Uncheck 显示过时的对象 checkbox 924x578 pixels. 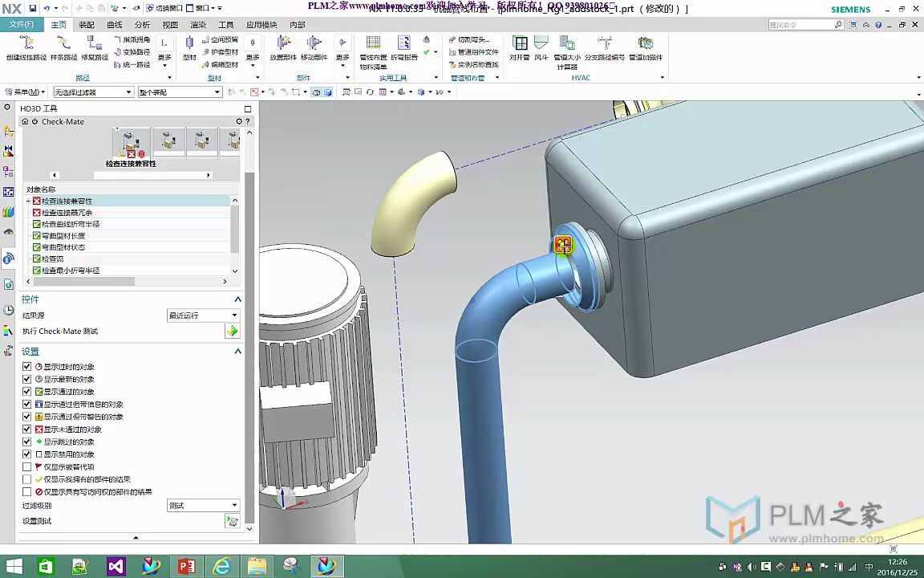[27, 367]
